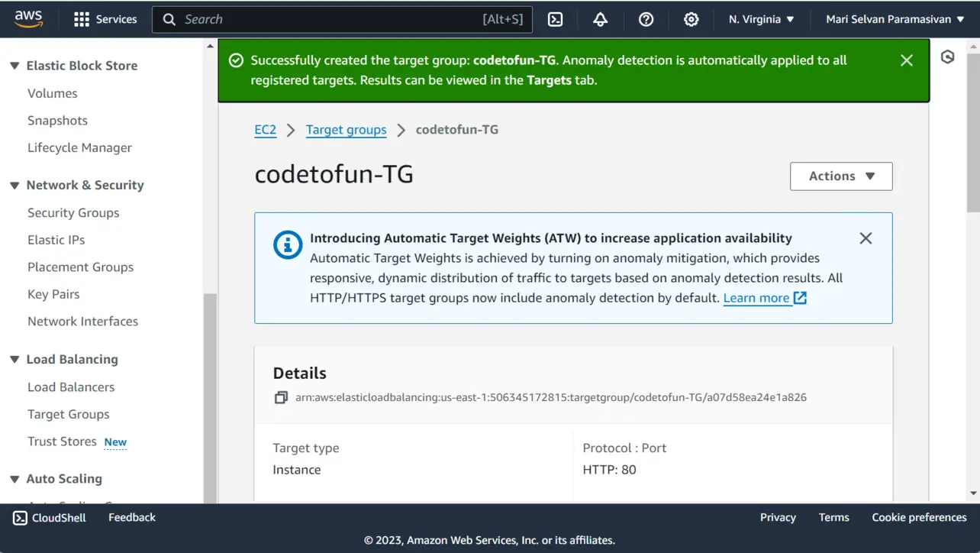Collapse the Network & Security section
This screenshot has width=980, height=553.
(x=15, y=185)
